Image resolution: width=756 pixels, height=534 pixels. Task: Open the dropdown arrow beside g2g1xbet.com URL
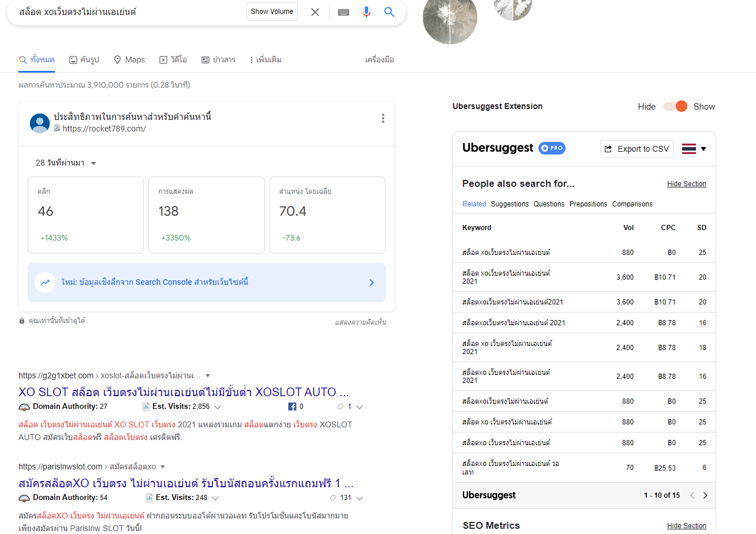(x=208, y=376)
